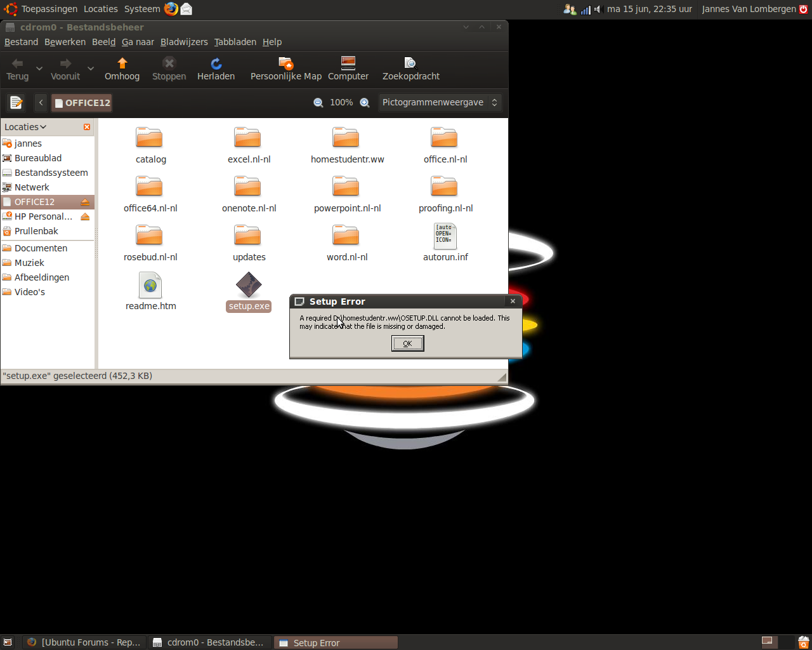This screenshot has height=650, width=812.
Task: Select the powerpoint.nl-nl folder
Action: point(346,186)
